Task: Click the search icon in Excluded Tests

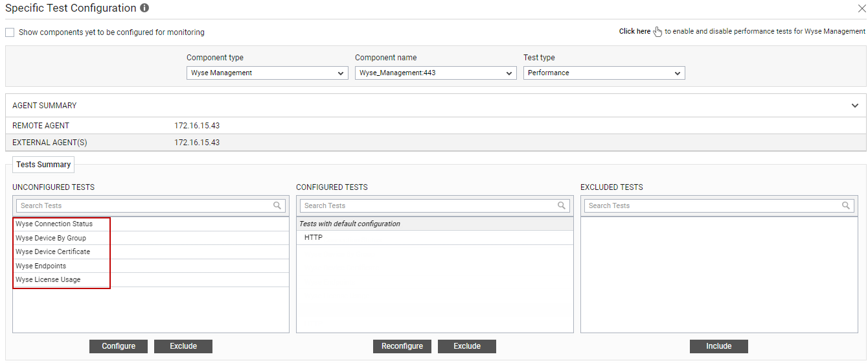Action: tap(846, 205)
